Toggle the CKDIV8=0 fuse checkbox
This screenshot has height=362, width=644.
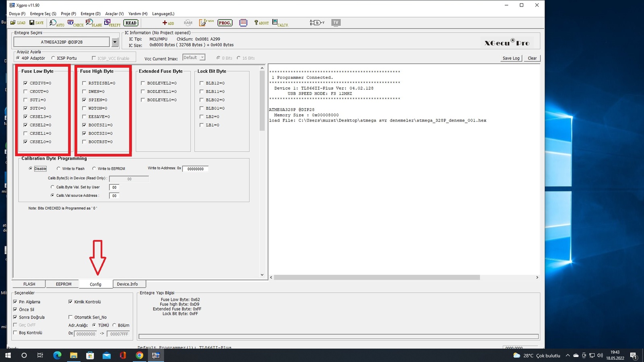(26, 83)
